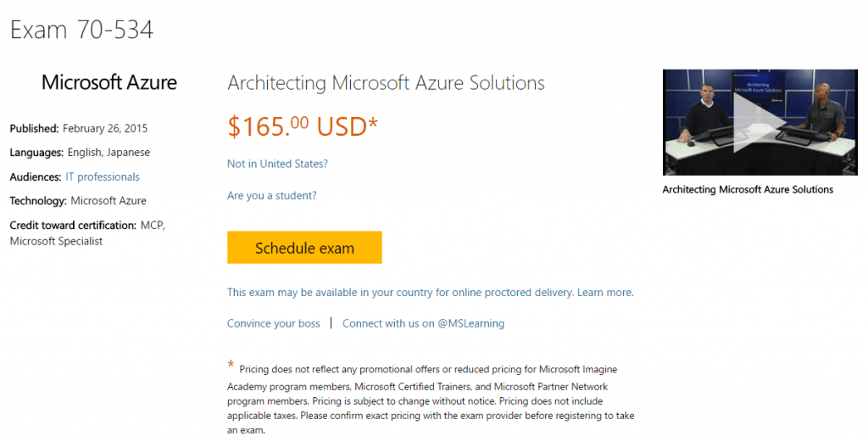Click the 'Exam 70-534' page heading
Viewport: 868px width, 442px height.
(81, 31)
